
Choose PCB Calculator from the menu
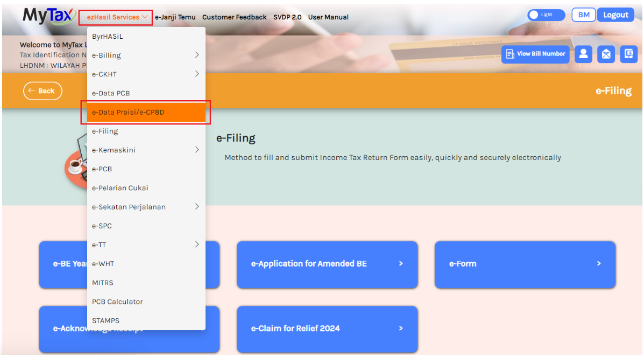117,302
